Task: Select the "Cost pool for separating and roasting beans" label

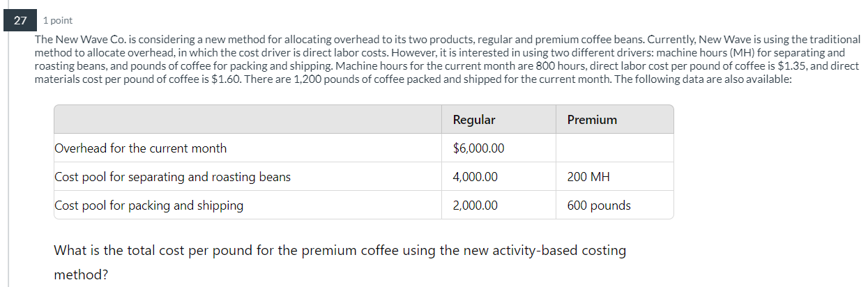Action: tap(173, 177)
